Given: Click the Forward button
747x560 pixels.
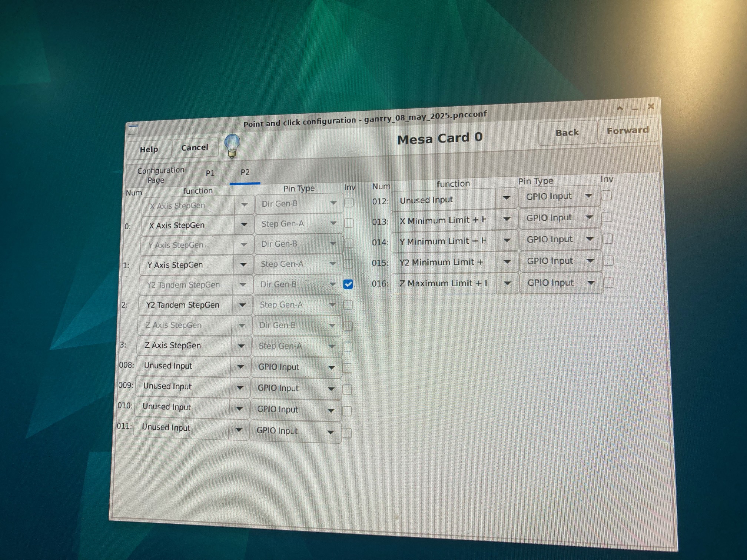Looking at the screenshot, I should 627,131.
